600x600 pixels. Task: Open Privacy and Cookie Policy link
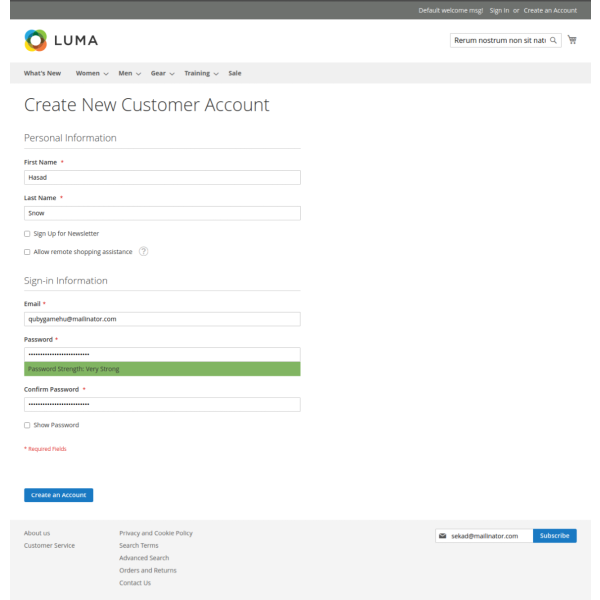pyautogui.click(x=156, y=533)
